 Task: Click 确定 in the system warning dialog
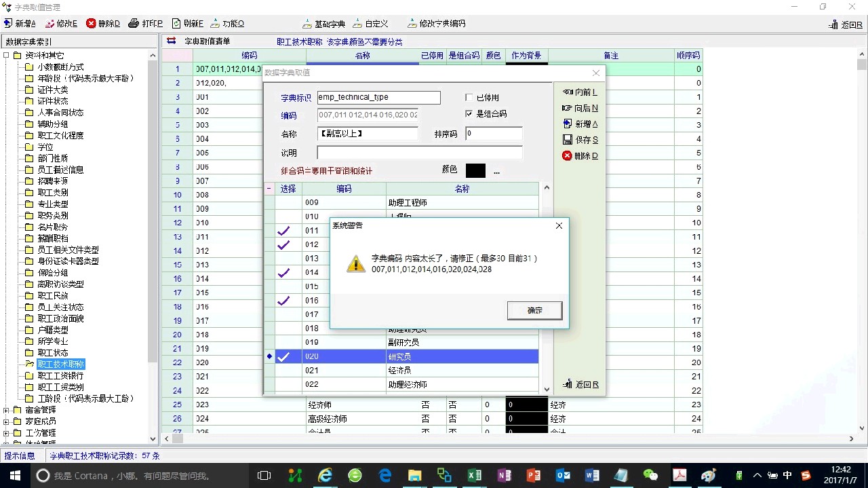tap(534, 310)
